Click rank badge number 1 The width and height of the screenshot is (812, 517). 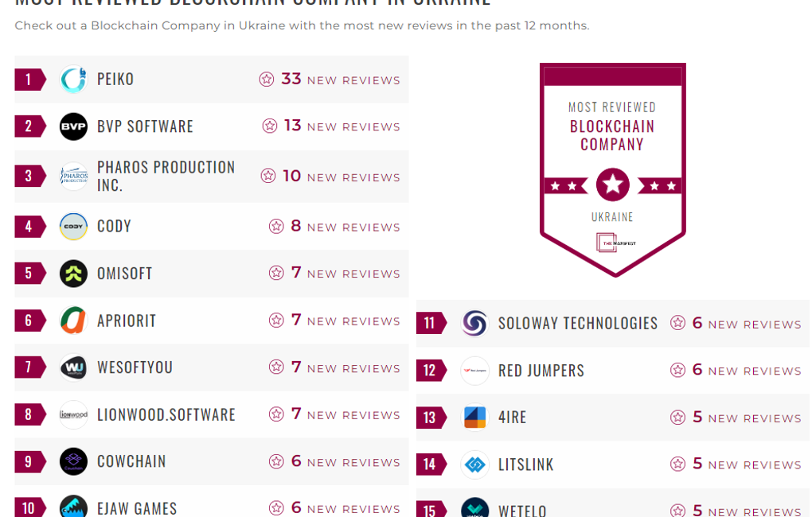30,80
